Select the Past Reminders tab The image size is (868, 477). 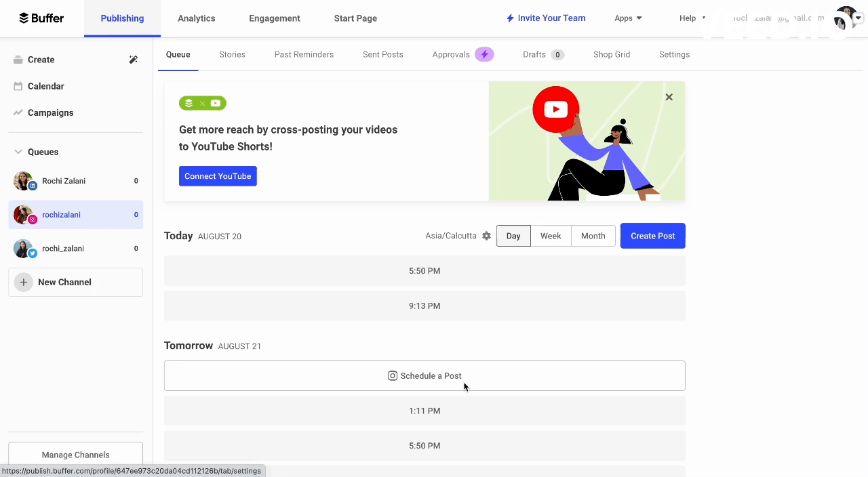[304, 54]
